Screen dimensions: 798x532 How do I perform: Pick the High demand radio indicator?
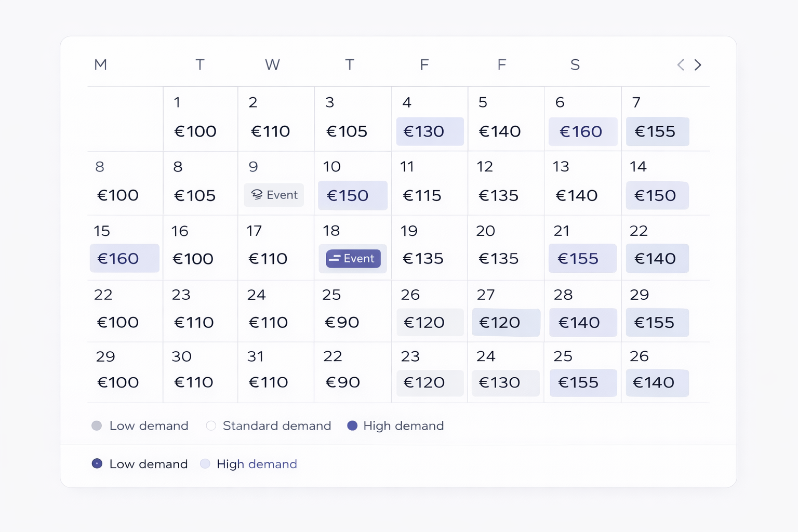[x=353, y=425]
